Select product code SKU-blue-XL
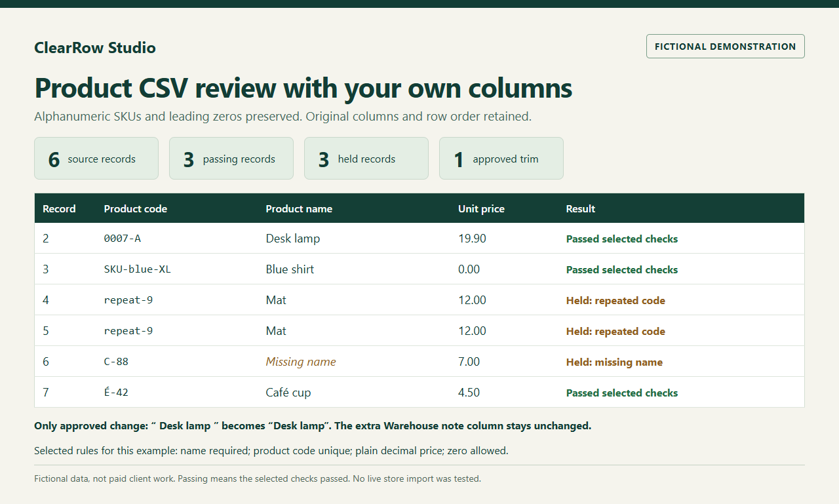This screenshot has width=839, height=504. (138, 269)
